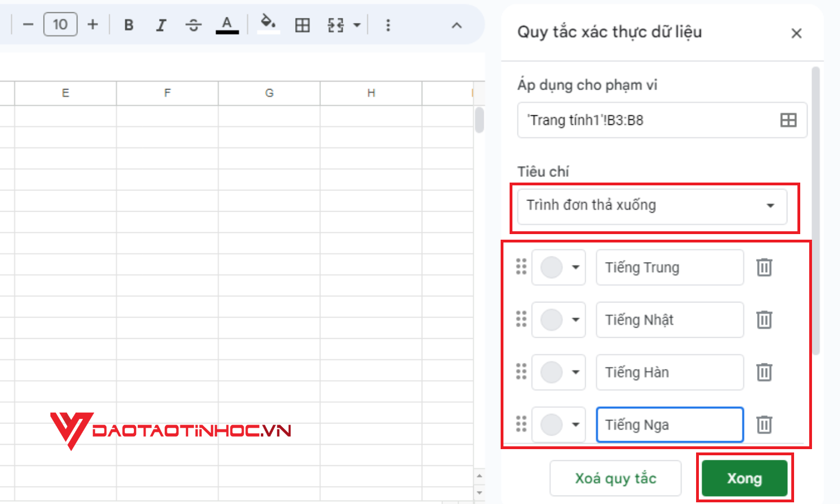840x504 pixels.
Task: Apply italic formatting
Action: coord(161,25)
